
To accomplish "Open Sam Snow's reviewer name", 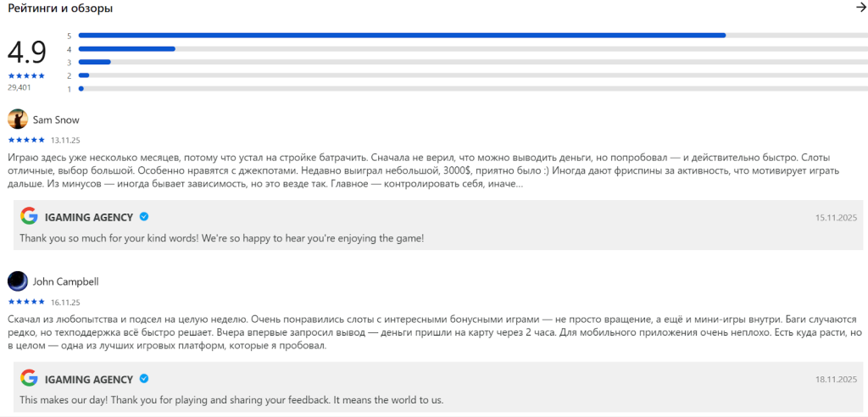I will pyautogui.click(x=56, y=120).
